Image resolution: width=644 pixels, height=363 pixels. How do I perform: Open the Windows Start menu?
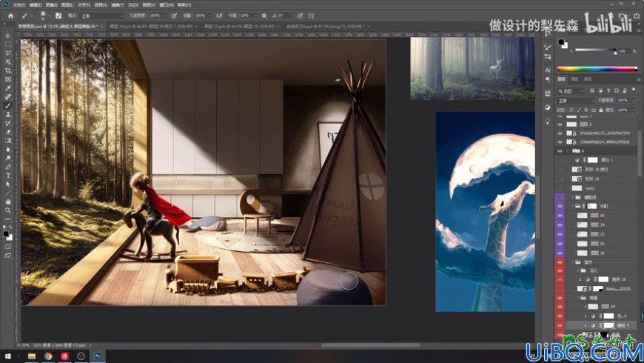point(7,356)
